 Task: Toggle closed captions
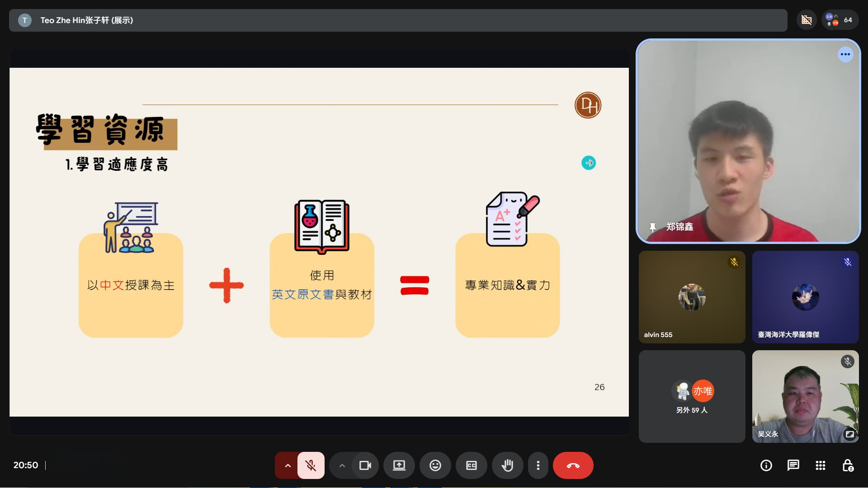coord(471,465)
